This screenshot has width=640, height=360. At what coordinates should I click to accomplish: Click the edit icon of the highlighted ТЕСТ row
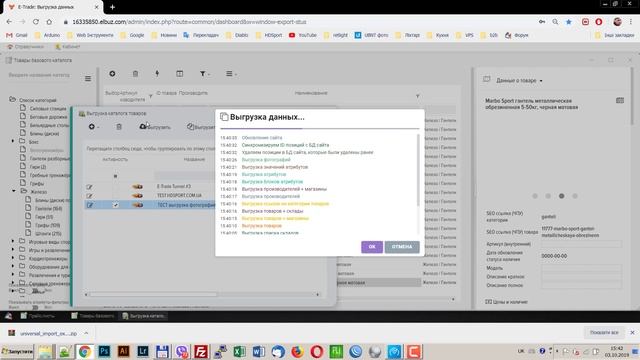click(89, 205)
